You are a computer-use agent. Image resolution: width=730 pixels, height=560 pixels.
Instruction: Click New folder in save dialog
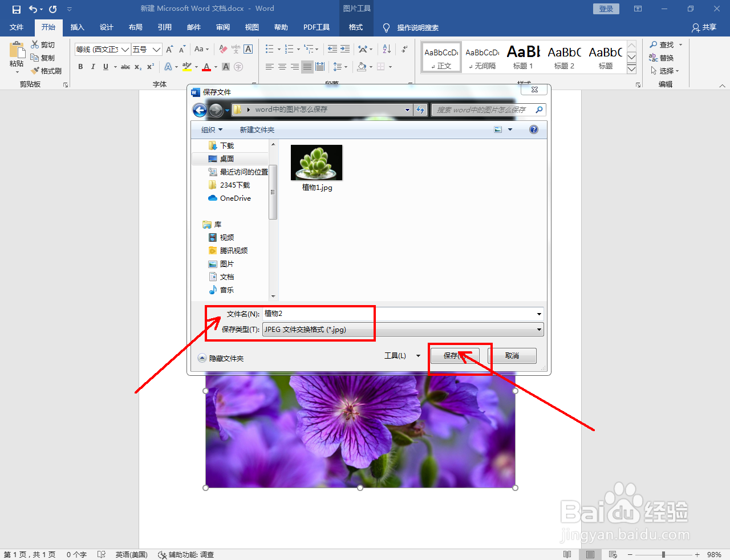click(x=257, y=130)
